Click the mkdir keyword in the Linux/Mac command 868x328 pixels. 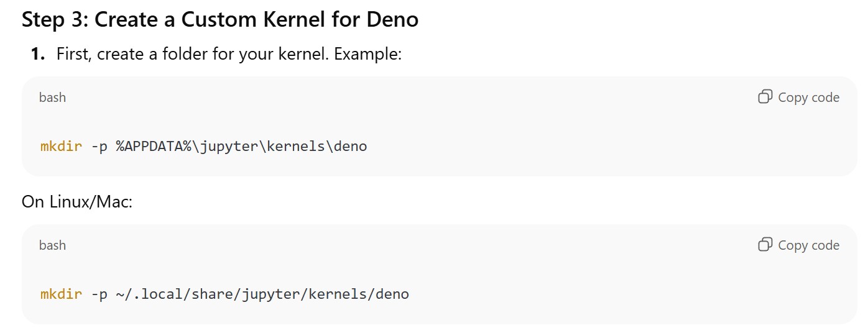61,294
